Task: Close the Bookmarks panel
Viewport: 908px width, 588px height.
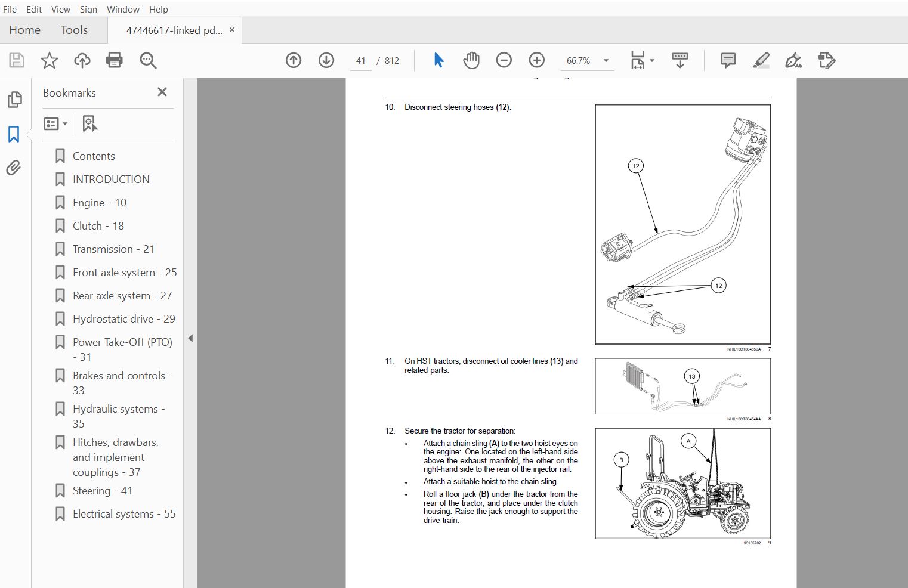Action: [162, 92]
